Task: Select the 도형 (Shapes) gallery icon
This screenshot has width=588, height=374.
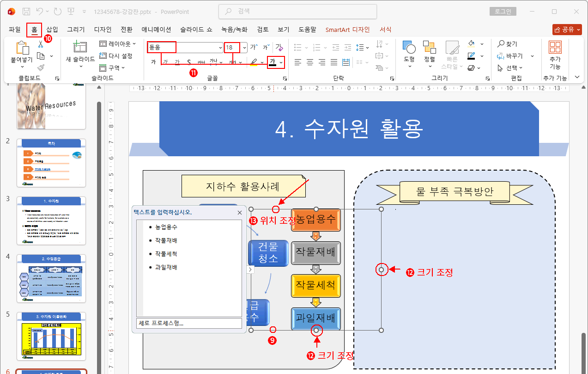Action: pos(408,48)
